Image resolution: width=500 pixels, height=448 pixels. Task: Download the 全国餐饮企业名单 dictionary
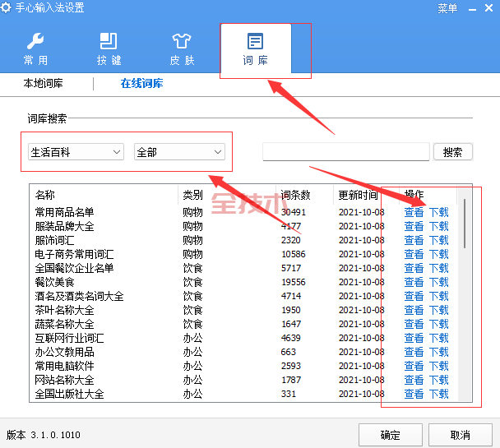439,268
